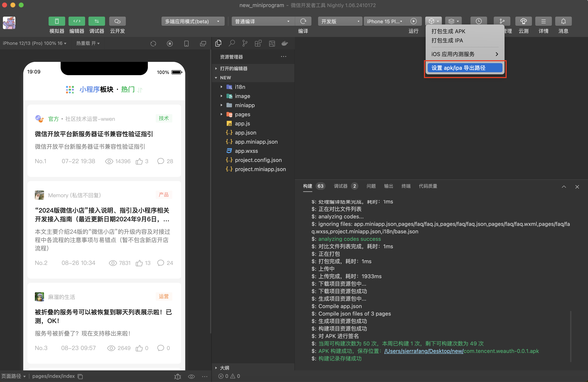Close the bottom build panel
Screen dimensions: 588x382
pos(577,187)
